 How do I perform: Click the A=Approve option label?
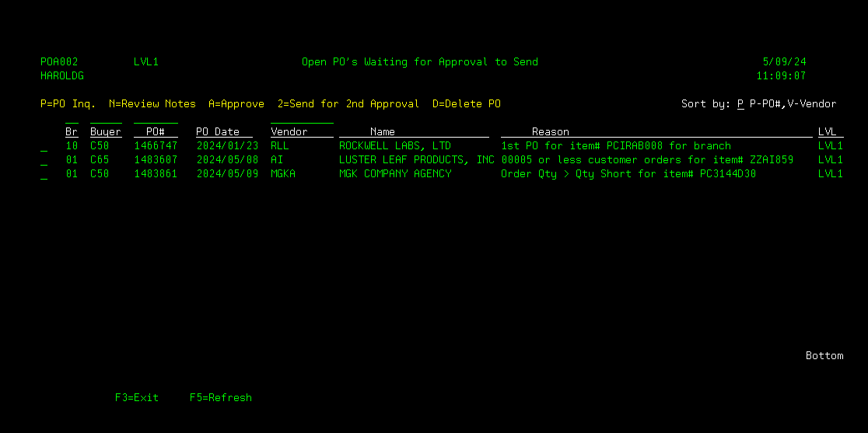point(236,104)
